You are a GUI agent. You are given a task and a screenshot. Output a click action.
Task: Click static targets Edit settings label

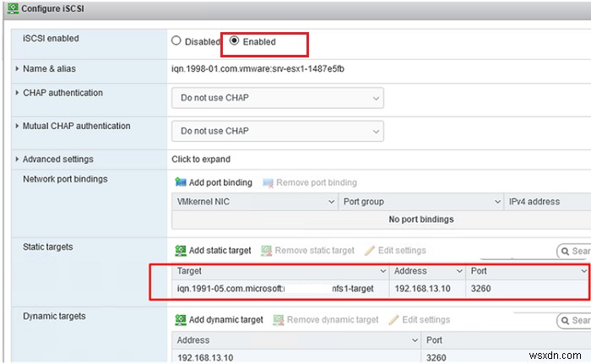[x=402, y=251]
